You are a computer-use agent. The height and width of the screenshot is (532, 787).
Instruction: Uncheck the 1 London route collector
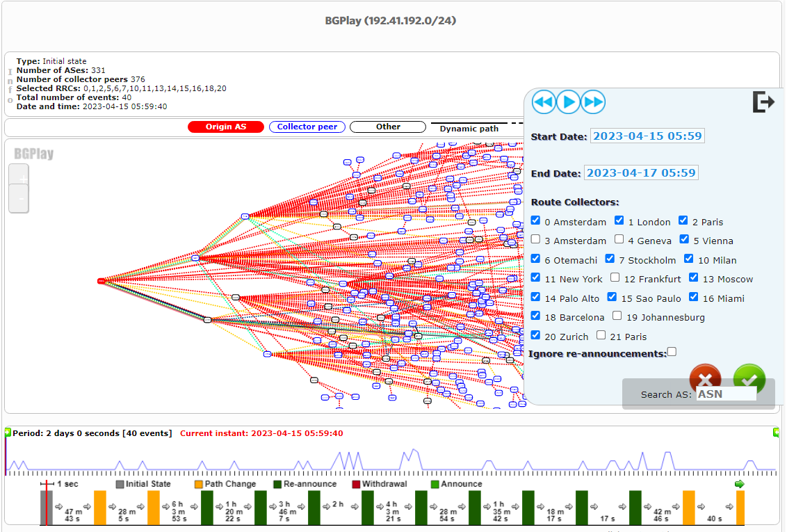pos(619,220)
